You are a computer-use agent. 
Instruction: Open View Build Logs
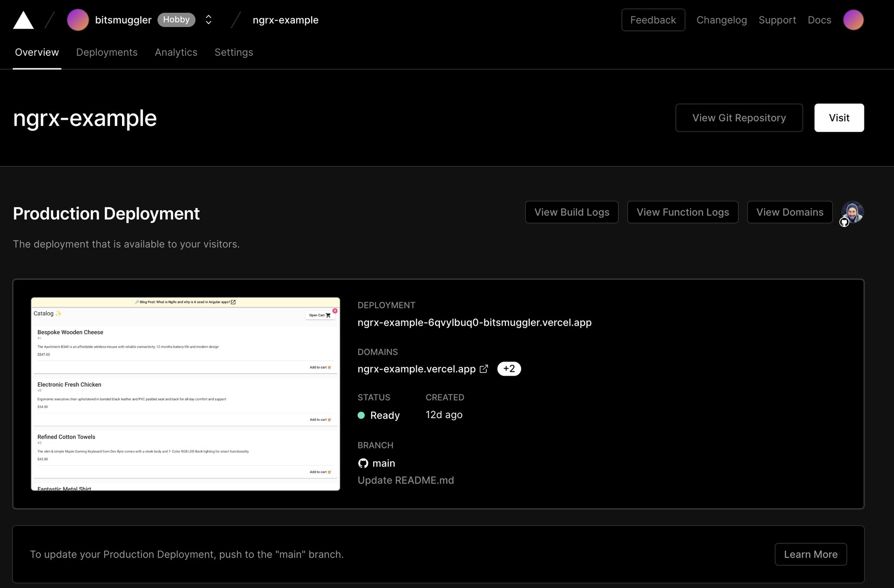[x=572, y=212]
